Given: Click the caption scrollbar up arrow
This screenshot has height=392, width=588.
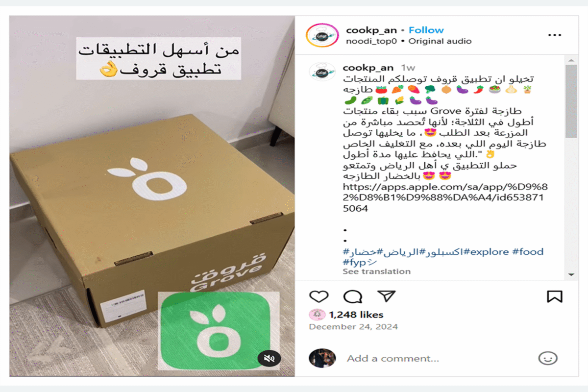Looking at the screenshot, I should 571,60.
